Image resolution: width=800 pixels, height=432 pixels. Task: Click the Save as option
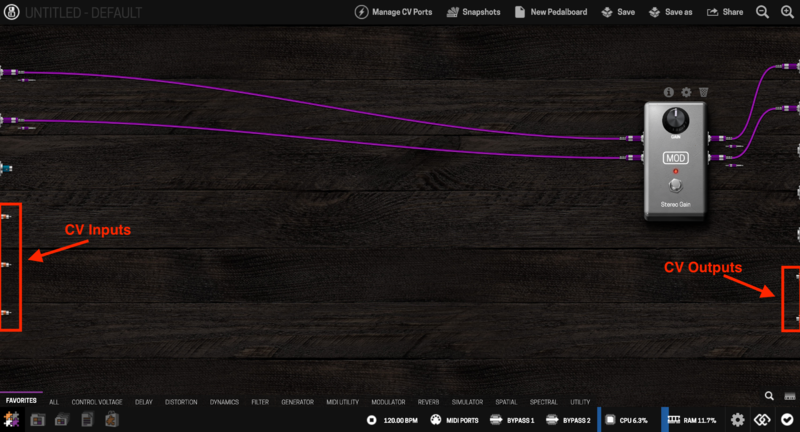tap(667, 12)
